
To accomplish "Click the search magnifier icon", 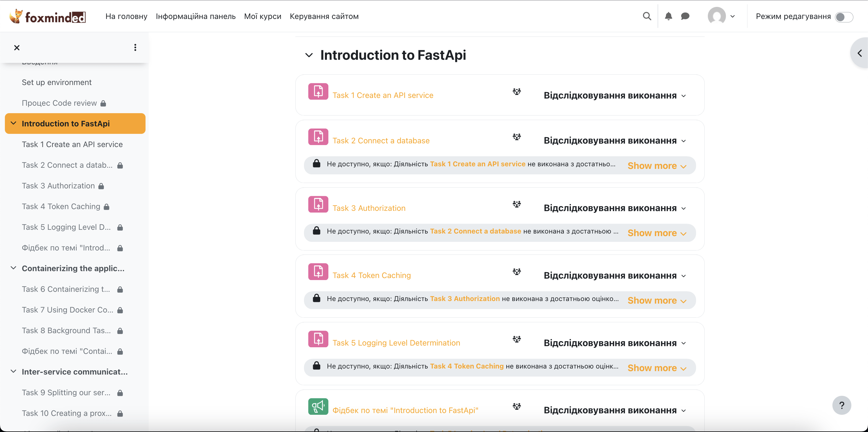I will (x=647, y=16).
